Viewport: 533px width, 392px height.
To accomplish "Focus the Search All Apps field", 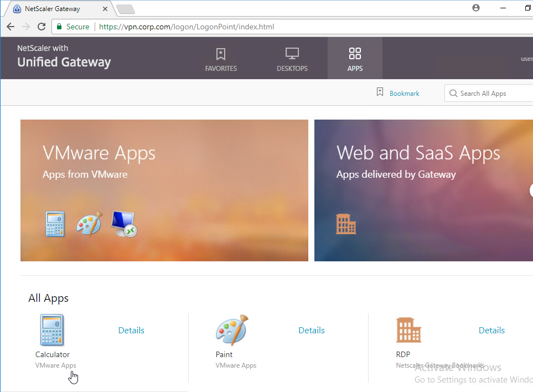I will 489,93.
